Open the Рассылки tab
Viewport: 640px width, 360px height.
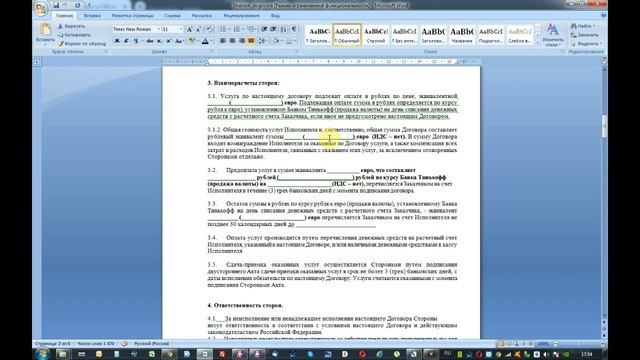coord(202,16)
